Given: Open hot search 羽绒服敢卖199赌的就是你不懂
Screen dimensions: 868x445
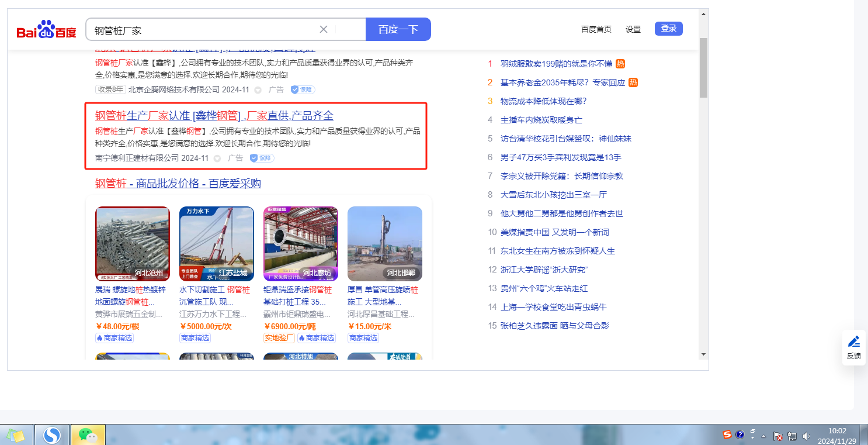Looking at the screenshot, I should (x=556, y=64).
